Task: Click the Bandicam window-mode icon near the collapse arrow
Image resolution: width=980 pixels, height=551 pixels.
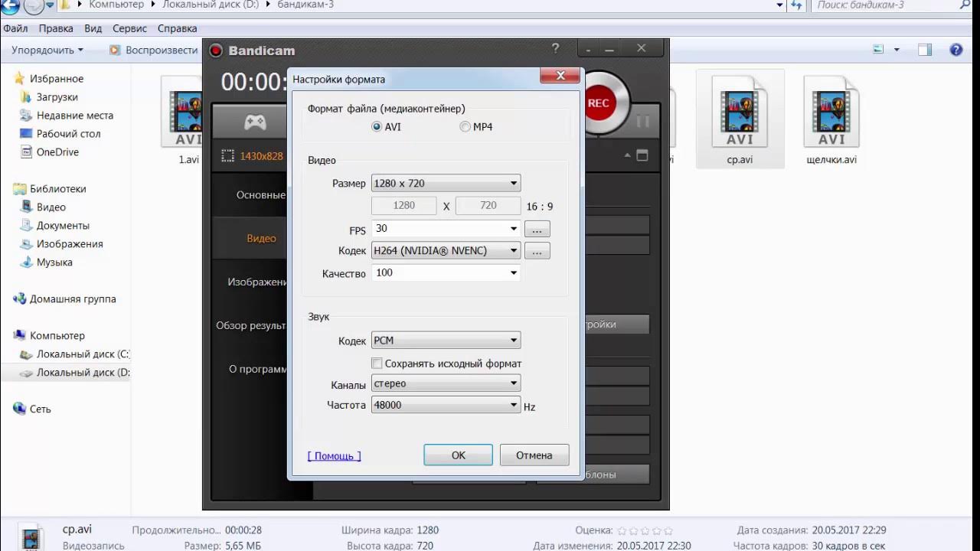Action: (x=642, y=155)
